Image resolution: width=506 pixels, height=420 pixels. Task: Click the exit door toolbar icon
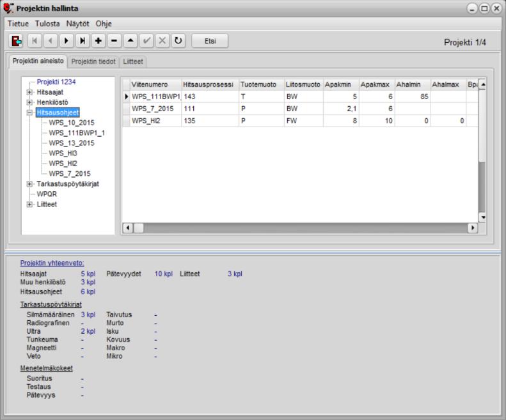pos(16,41)
